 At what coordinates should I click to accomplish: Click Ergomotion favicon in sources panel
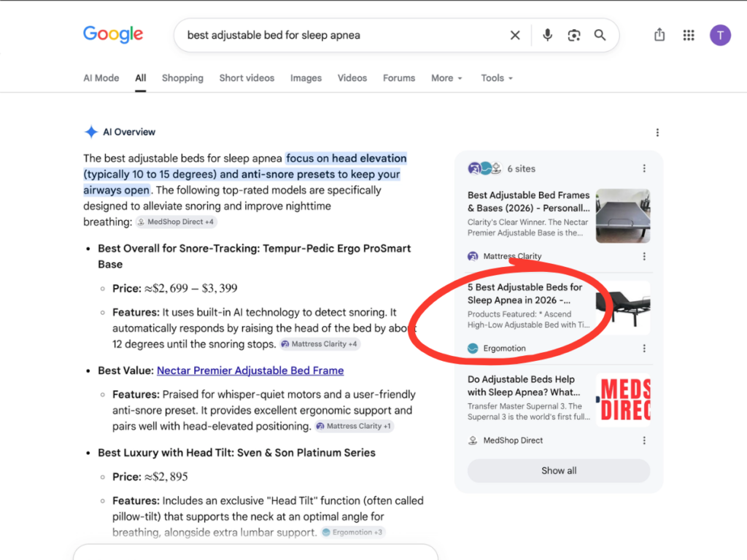(x=473, y=349)
